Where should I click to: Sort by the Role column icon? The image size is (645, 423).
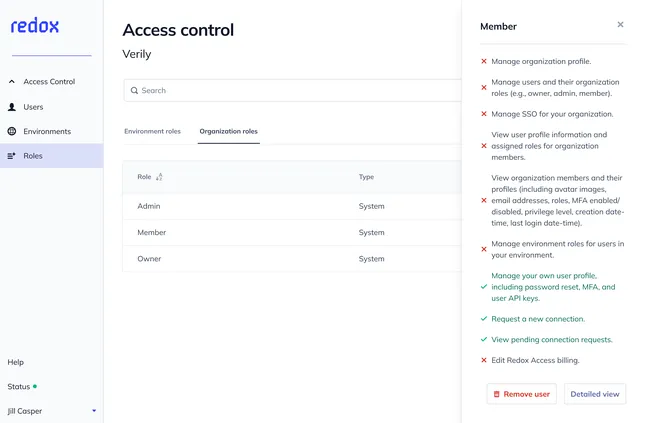tap(159, 177)
